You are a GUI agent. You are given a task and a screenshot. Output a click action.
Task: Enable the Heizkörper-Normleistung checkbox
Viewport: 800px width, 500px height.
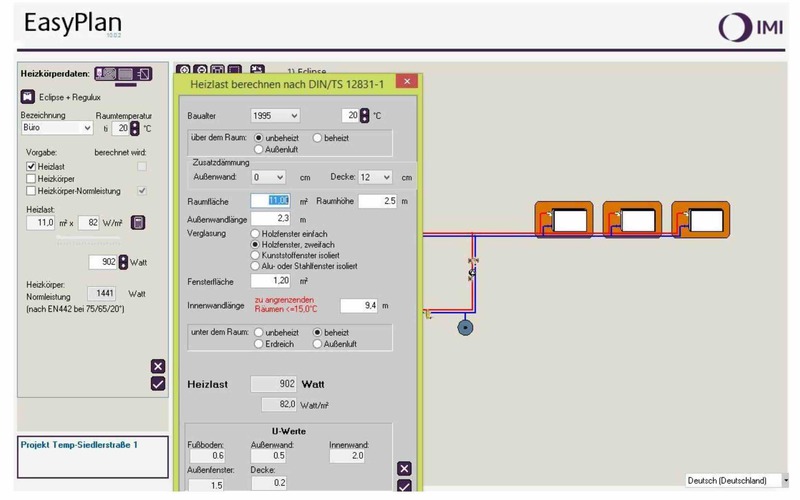[31, 190]
